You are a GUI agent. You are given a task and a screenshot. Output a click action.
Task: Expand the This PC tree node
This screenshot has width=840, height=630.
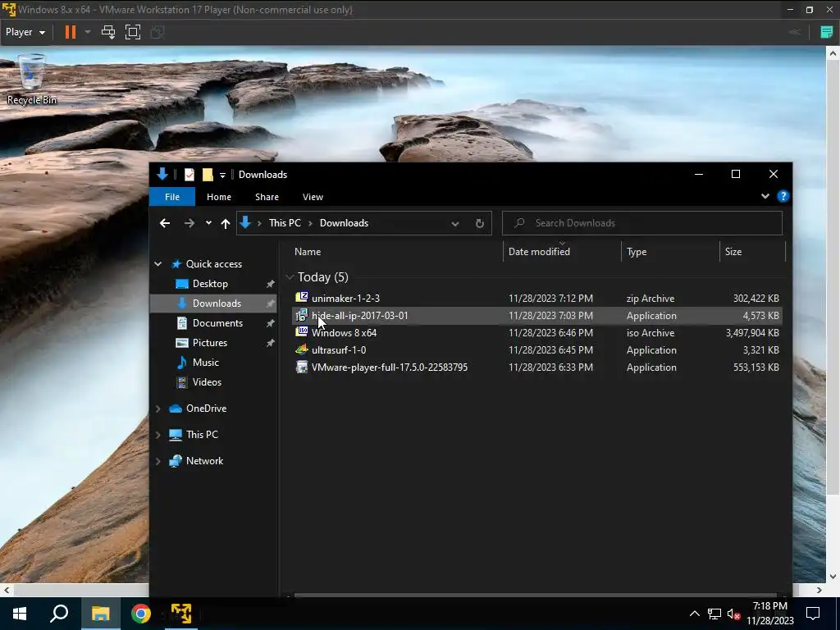click(x=158, y=435)
